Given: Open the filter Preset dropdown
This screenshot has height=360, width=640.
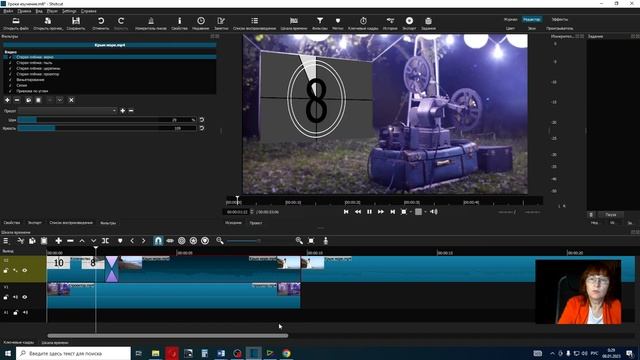Looking at the screenshot, I should [67, 111].
